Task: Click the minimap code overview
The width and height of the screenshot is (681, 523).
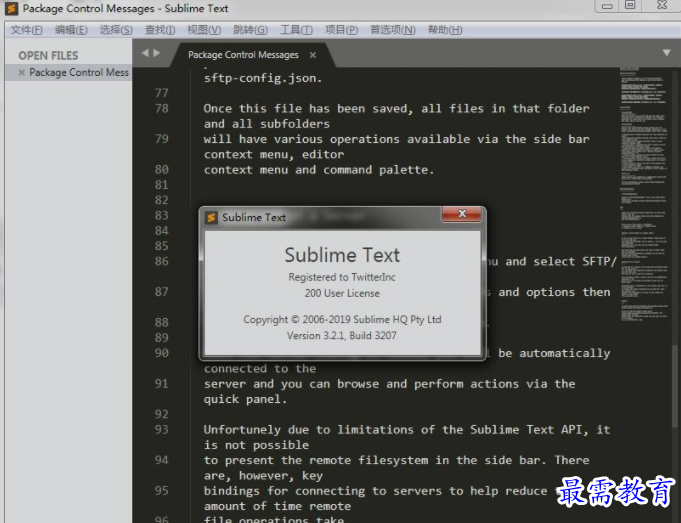Action: click(x=644, y=195)
